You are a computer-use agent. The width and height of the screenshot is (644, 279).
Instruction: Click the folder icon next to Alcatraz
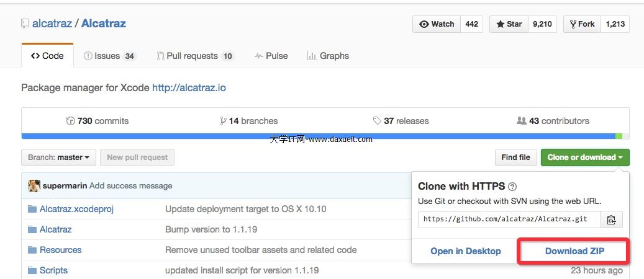[32, 229]
